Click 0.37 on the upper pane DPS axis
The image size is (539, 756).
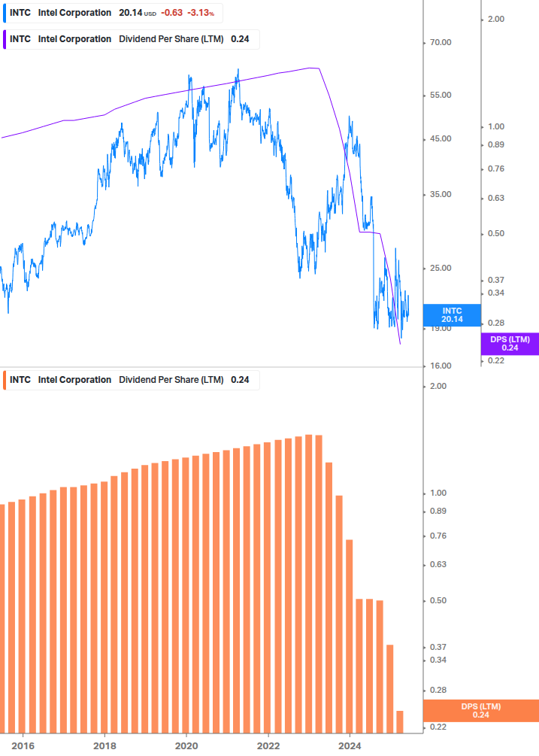point(496,280)
